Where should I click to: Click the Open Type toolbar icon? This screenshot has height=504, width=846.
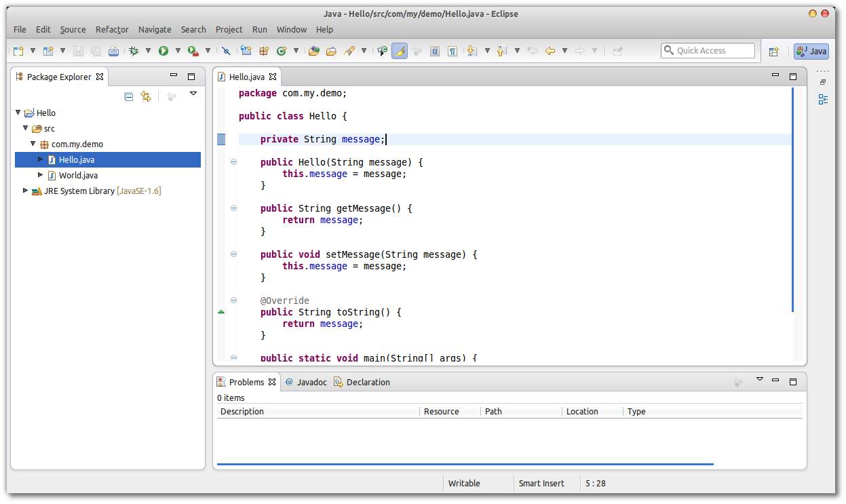314,51
